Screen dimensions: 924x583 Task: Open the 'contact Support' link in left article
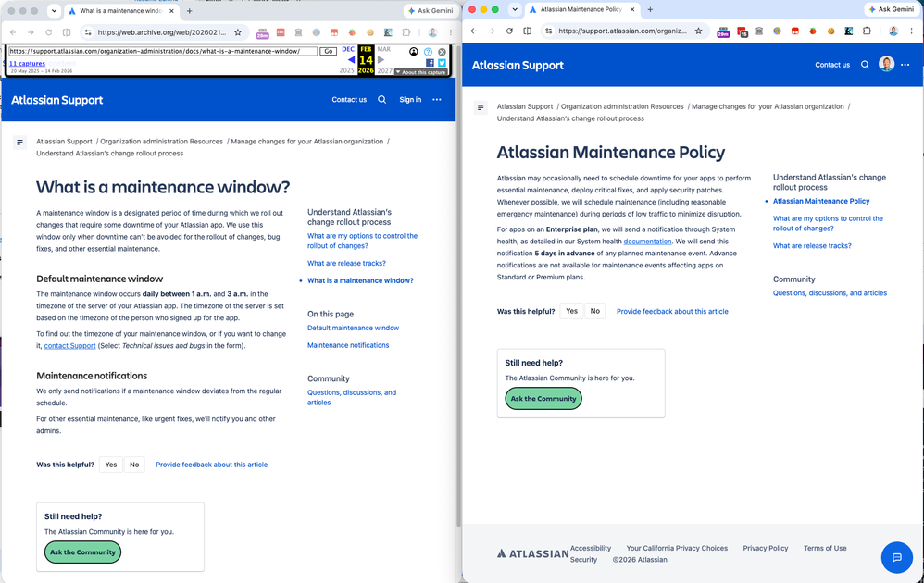[69, 346]
